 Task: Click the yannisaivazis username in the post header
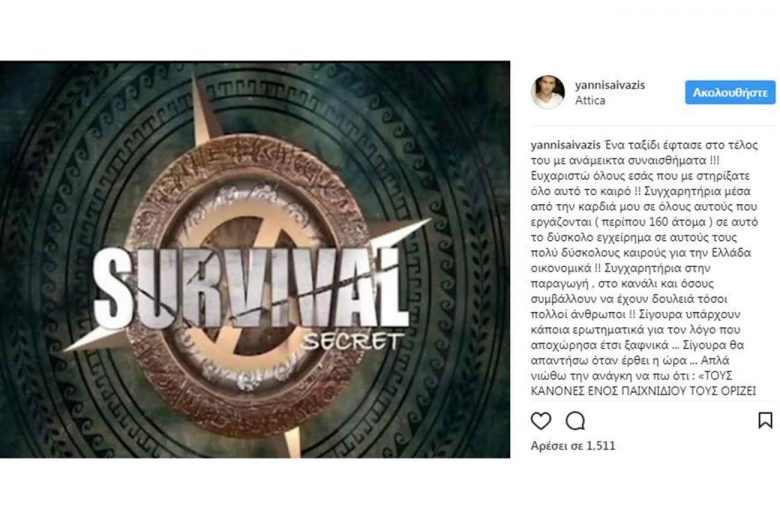(610, 85)
